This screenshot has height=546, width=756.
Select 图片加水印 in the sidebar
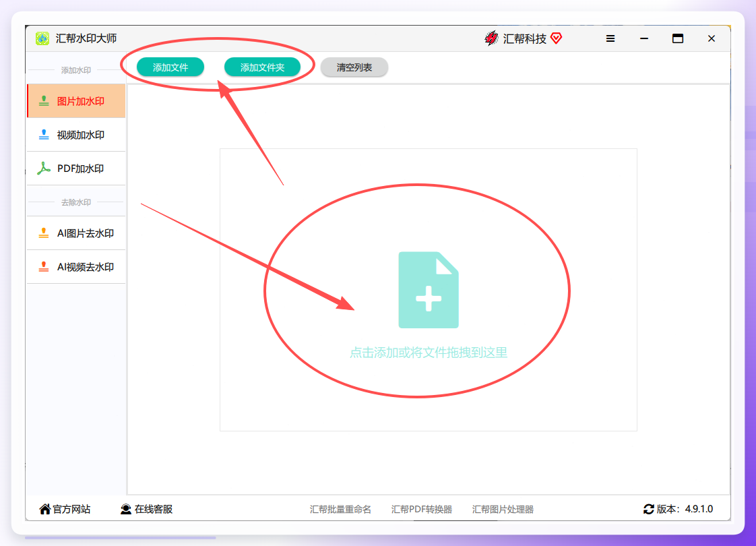click(76, 101)
